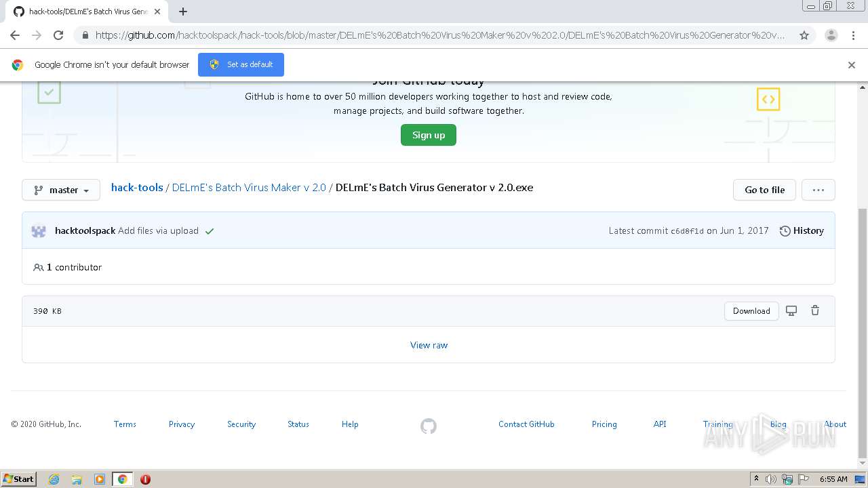Open the Status footer link
The image size is (868, 488).
coord(298,424)
